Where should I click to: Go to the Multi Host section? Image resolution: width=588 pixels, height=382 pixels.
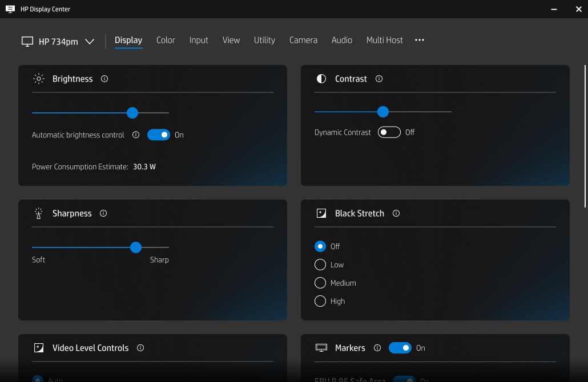384,40
